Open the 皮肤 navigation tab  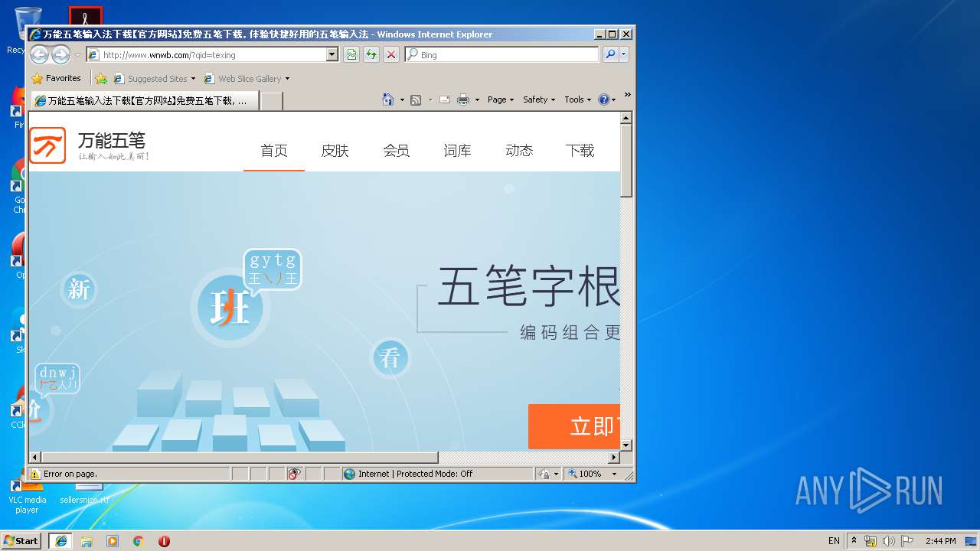point(335,151)
